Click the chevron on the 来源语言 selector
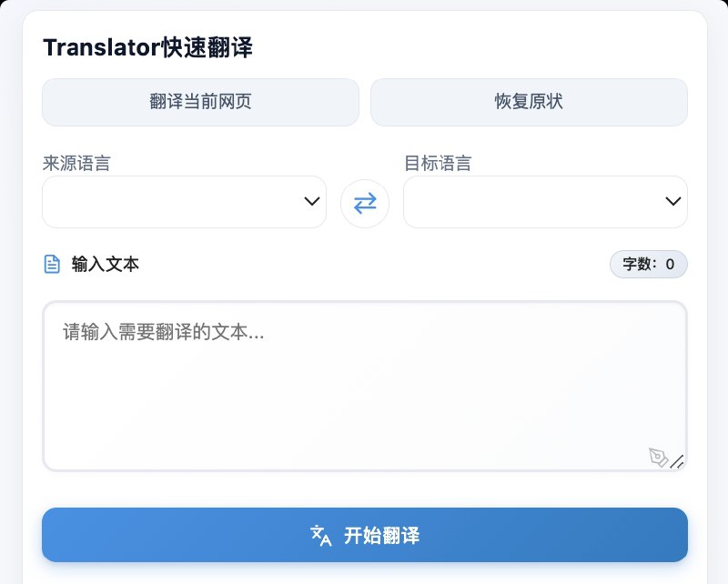This screenshot has width=728, height=584. [312, 202]
